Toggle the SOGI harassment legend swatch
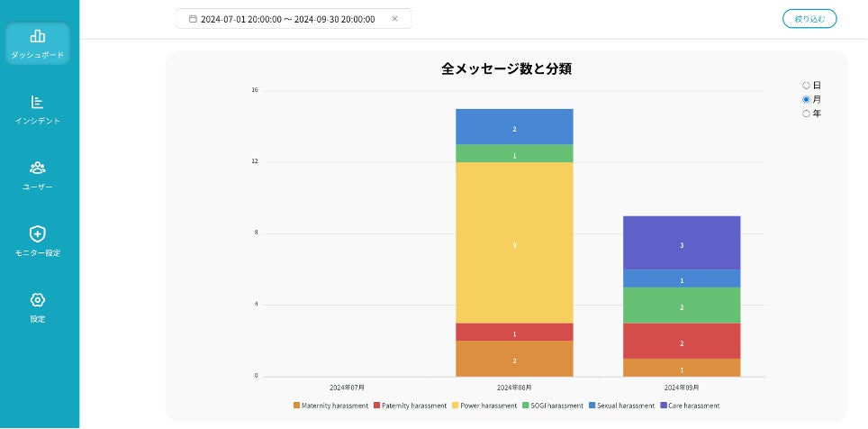The image size is (868, 429). (524, 406)
